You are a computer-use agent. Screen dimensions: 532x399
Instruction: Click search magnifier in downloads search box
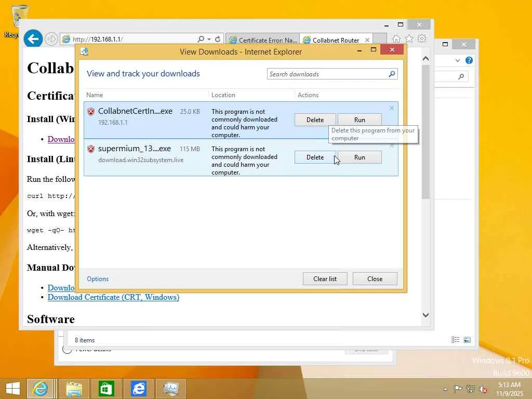click(x=392, y=74)
